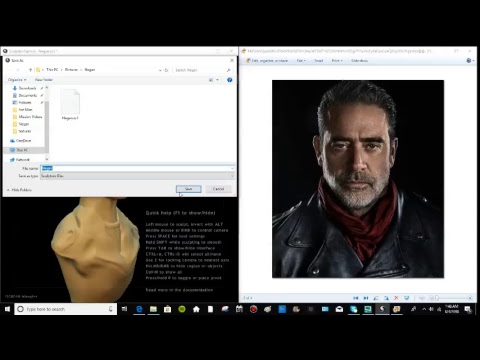Screen dimensions: 480x360
Task: Collapse the folder pane with Hide Folders
Action: [x=19, y=190]
